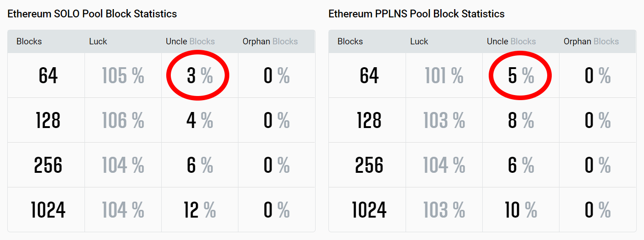Click PPLNS table's Luck column header

[x=419, y=42]
